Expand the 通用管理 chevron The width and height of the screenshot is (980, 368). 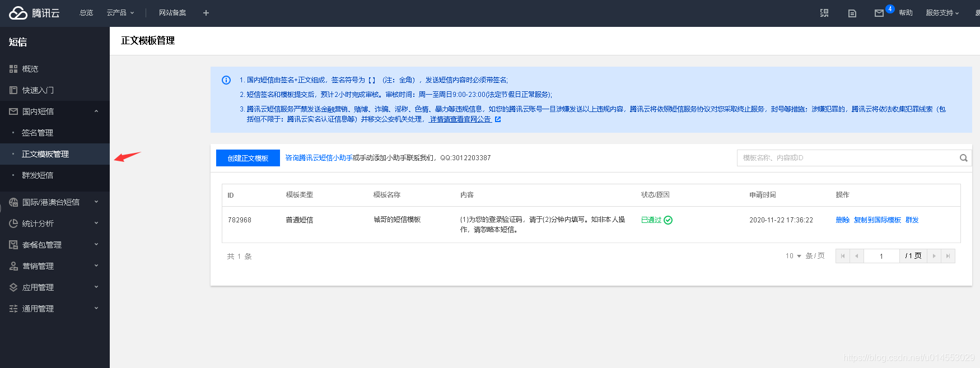click(x=96, y=309)
